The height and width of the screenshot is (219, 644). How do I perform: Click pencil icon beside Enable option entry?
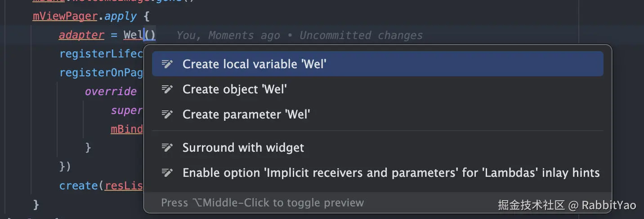tap(167, 173)
